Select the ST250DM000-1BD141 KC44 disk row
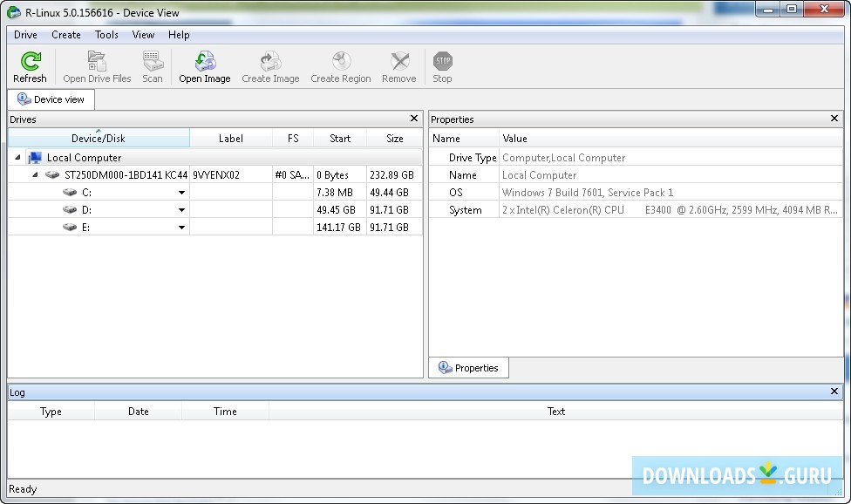 [214, 174]
